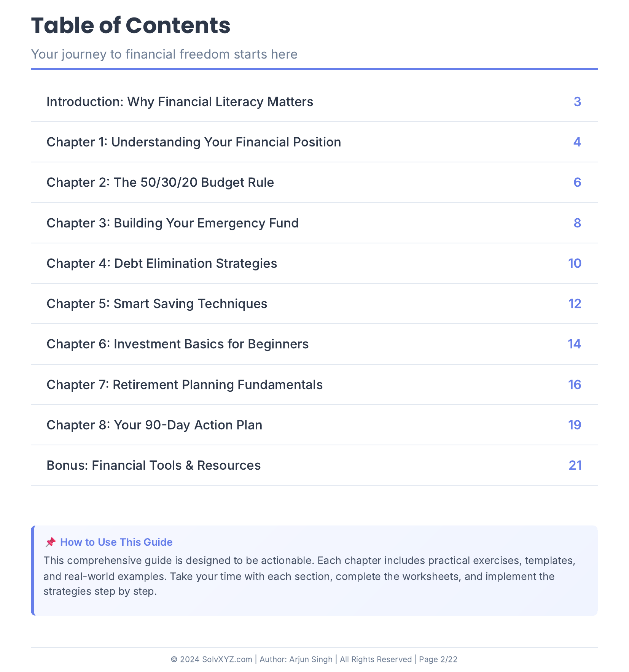Click page number 19 for Chapter 8

[x=575, y=425]
